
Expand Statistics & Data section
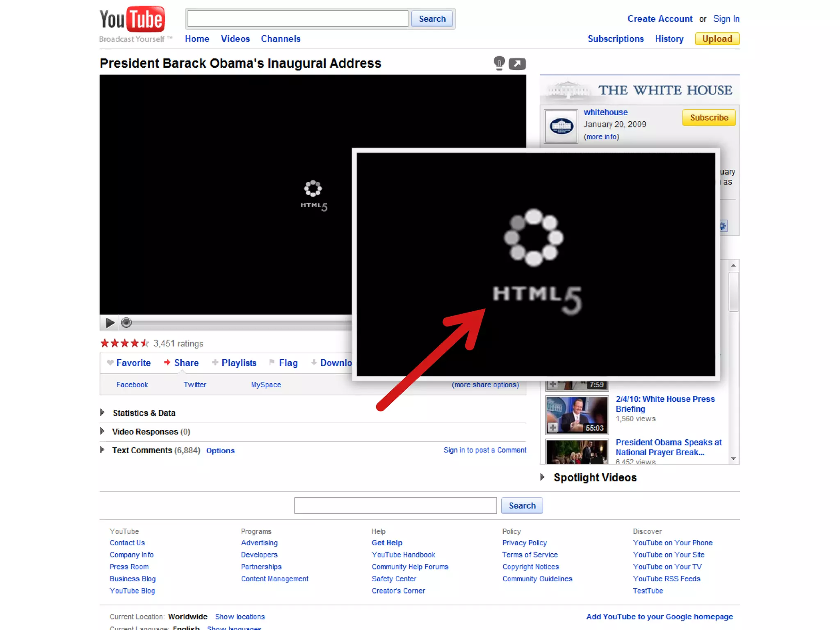point(138,413)
